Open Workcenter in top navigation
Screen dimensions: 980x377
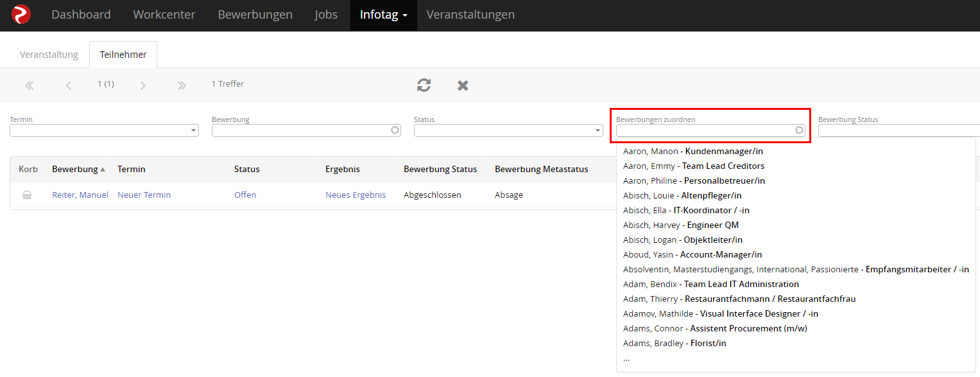[x=164, y=15]
